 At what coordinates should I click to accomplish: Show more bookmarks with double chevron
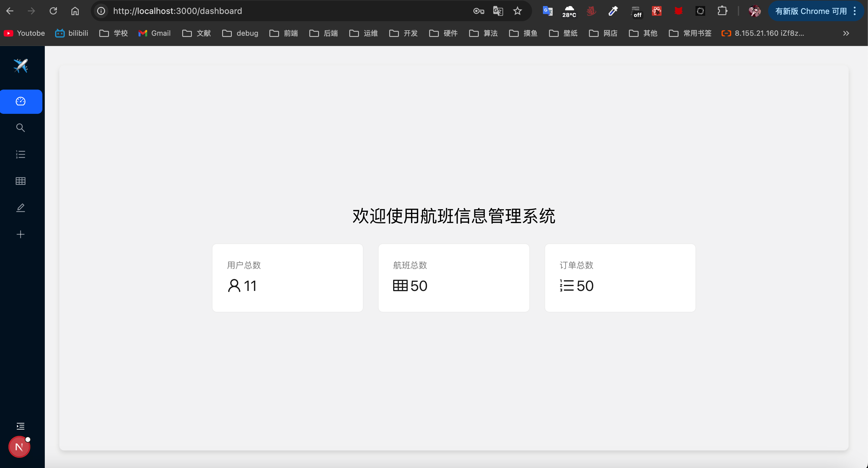(846, 33)
